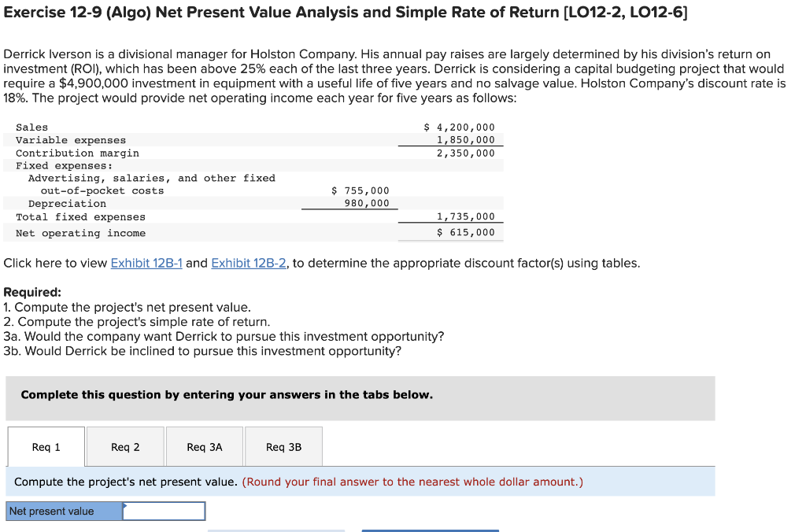Click the blue navigation button at bottom

tap(430, 530)
